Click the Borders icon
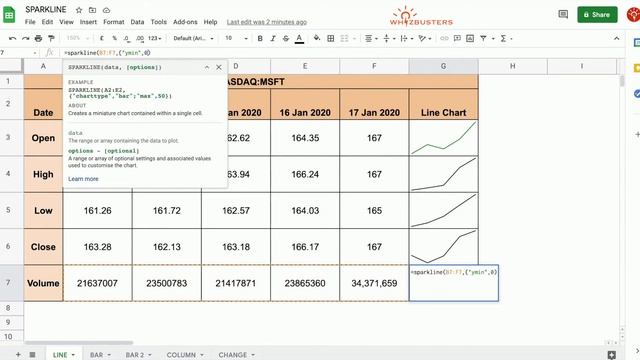Image resolution: width=640 pixels, height=360 pixels. click(x=331, y=38)
